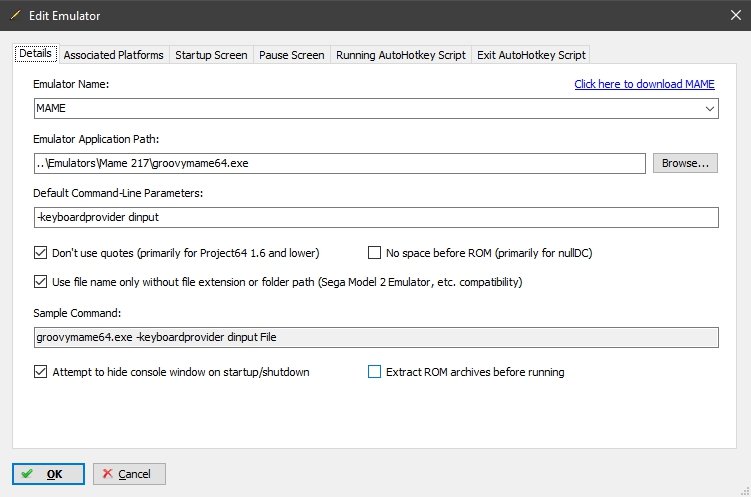Click inside the Emulator Application Path field
751x497 pixels.
pos(340,163)
